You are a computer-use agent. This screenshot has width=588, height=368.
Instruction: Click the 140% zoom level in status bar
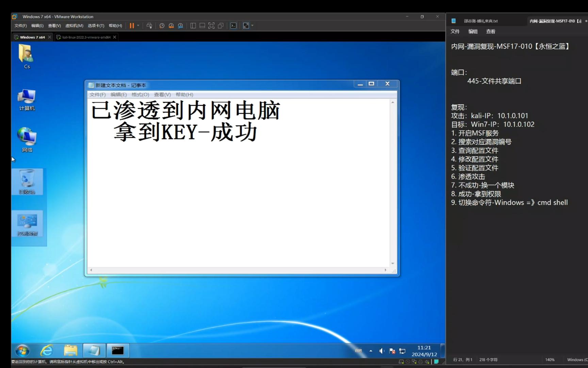[x=550, y=360]
